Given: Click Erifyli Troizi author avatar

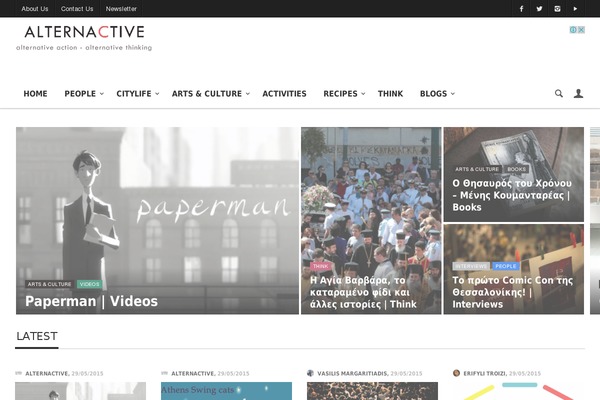Looking at the screenshot, I should (456, 373).
